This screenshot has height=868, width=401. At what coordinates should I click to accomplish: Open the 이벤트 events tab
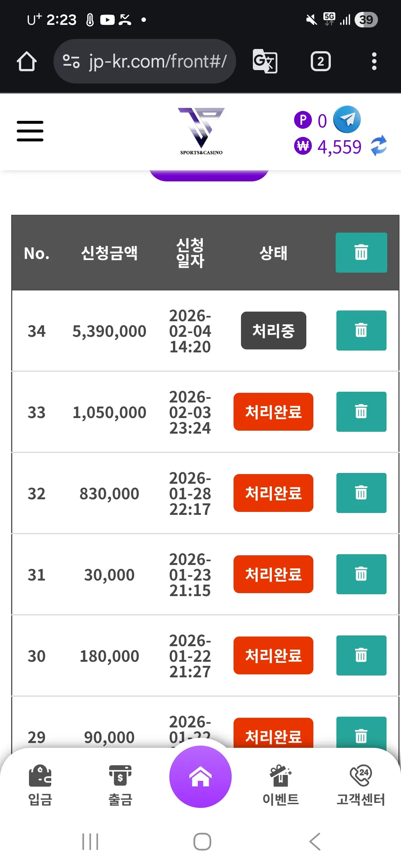[281, 785]
